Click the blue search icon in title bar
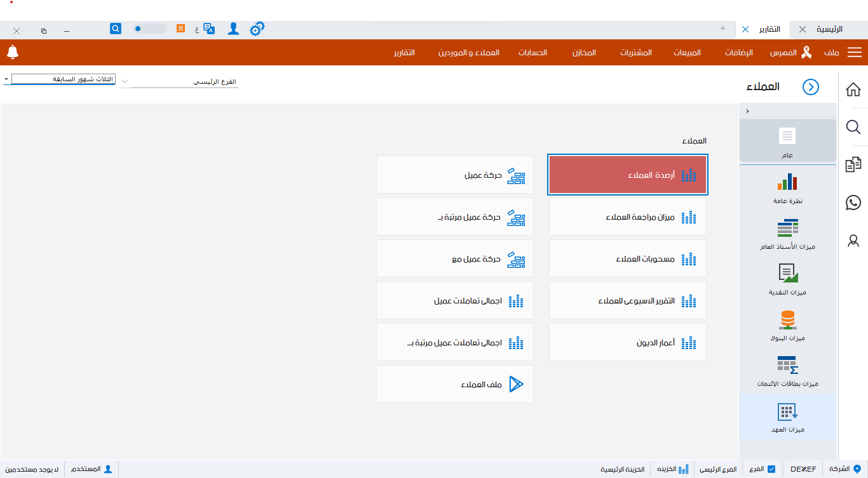868x478 pixels. [x=116, y=29]
